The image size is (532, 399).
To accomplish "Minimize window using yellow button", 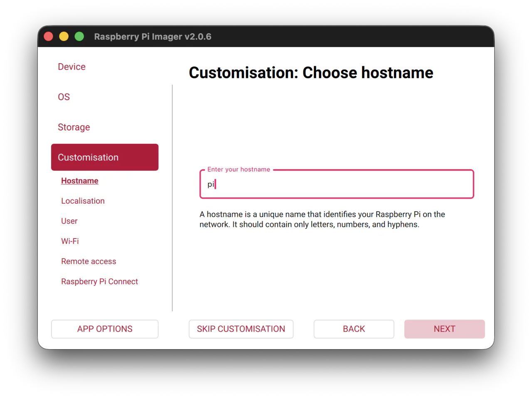I will pos(64,37).
